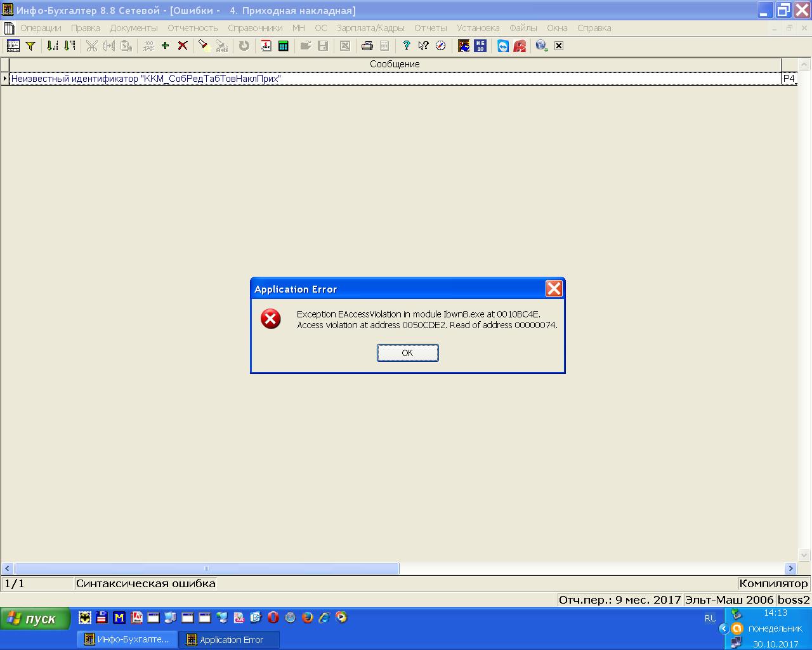Open the Зарплата/Кадры menu

click(370, 28)
